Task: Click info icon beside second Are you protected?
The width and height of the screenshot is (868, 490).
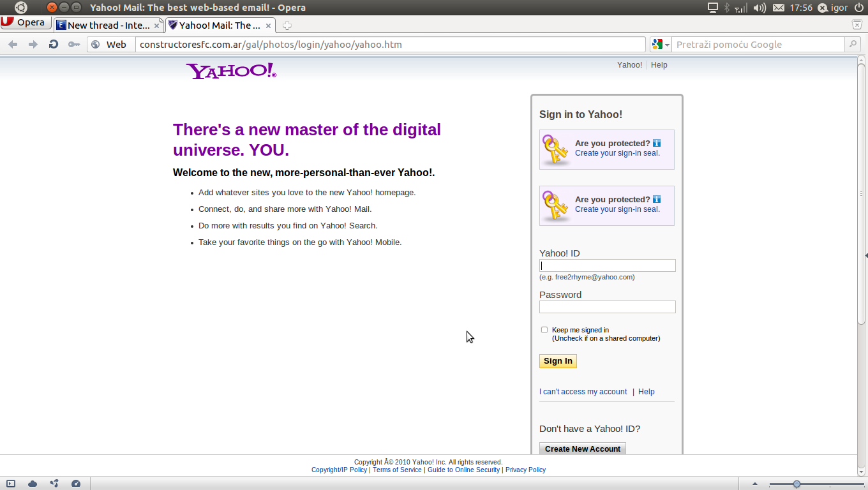Action: (x=657, y=199)
